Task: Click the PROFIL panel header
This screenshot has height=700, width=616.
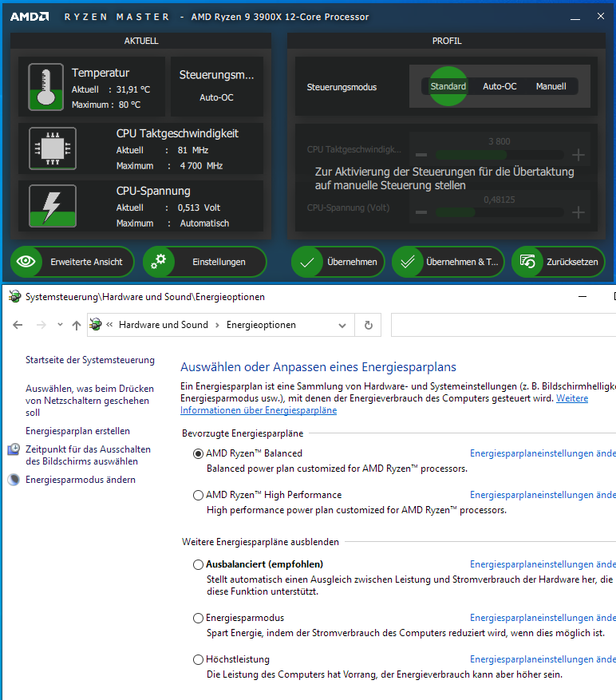Action: (446, 41)
